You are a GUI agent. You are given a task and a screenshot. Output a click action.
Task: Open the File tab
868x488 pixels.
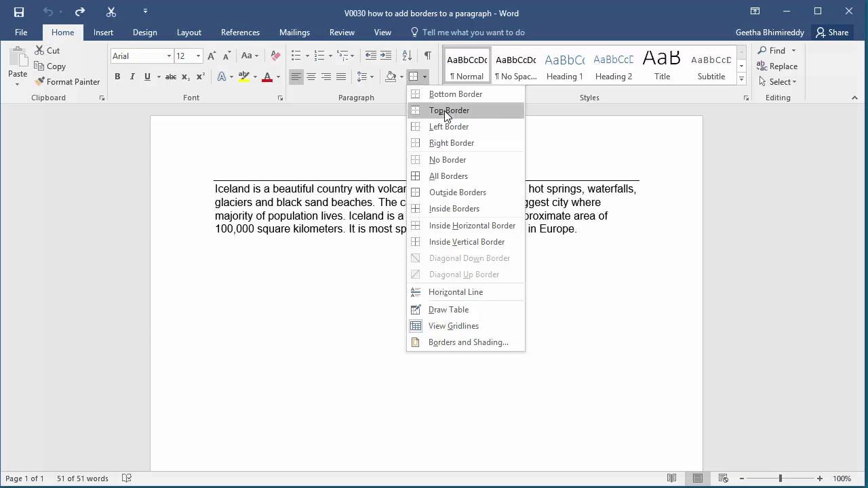[21, 33]
